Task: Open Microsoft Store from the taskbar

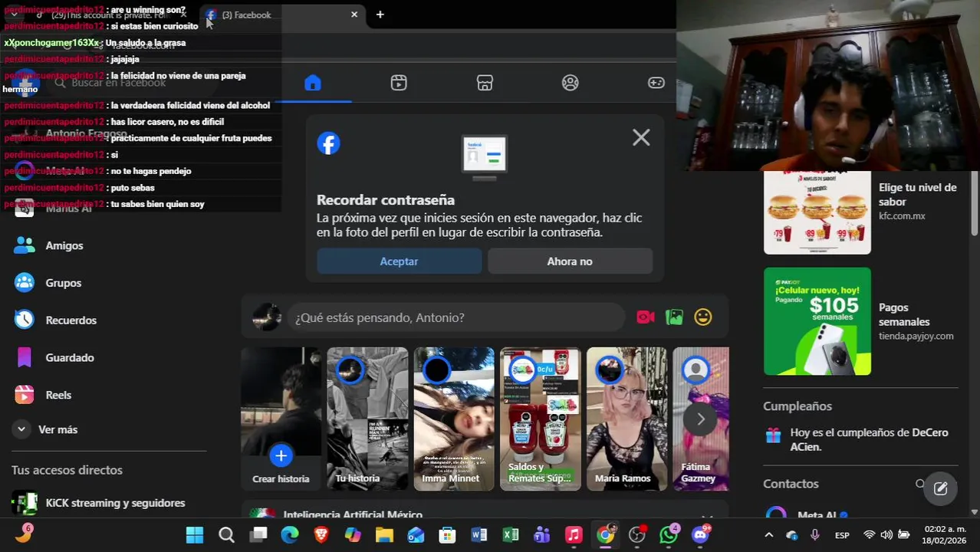Action: pos(447,535)
